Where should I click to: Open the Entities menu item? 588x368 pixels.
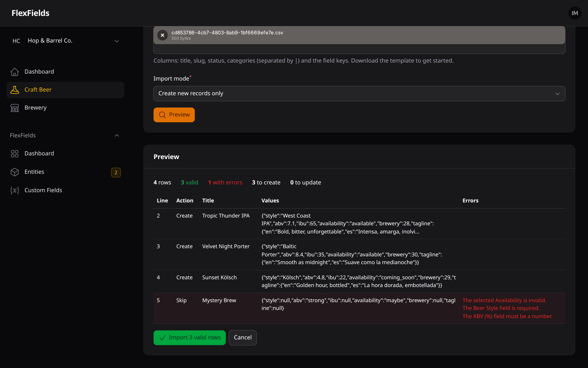pos(65,172)
